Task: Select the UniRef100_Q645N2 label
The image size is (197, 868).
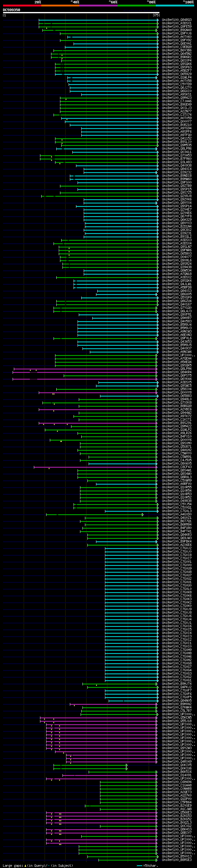Action: (177, 54)
